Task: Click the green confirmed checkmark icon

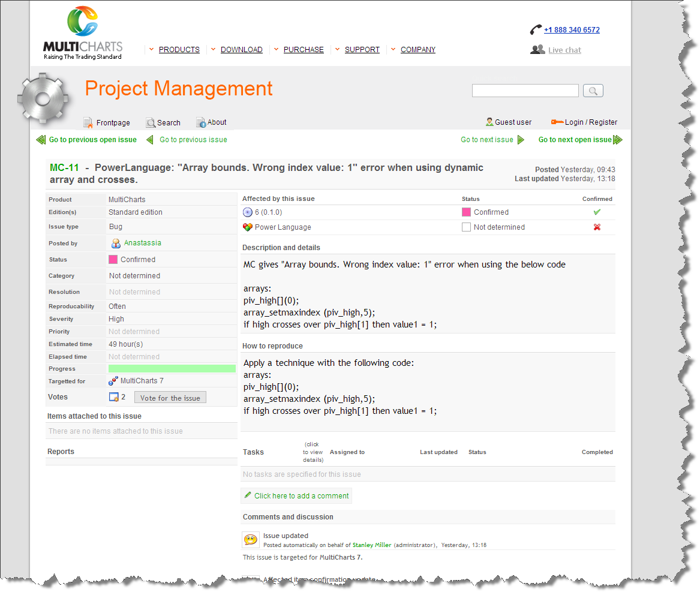Action: 597,212
